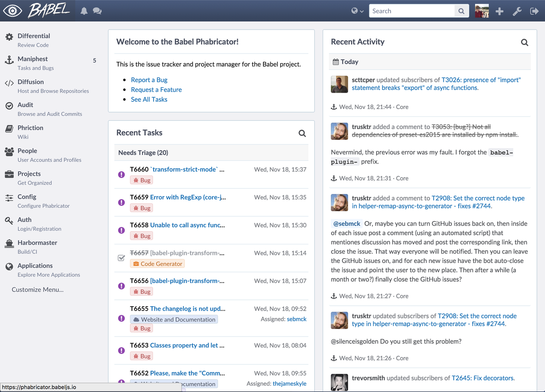Open Projects briefcase icon in sidebar
The image size is (545, 392).
pyautogui.click(x=9, y=174)
